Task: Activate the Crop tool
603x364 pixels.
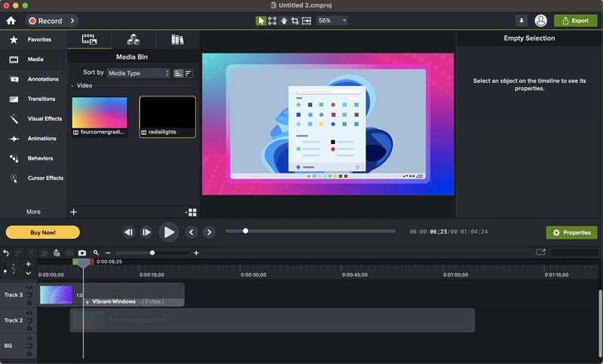Action: (295, 21)
